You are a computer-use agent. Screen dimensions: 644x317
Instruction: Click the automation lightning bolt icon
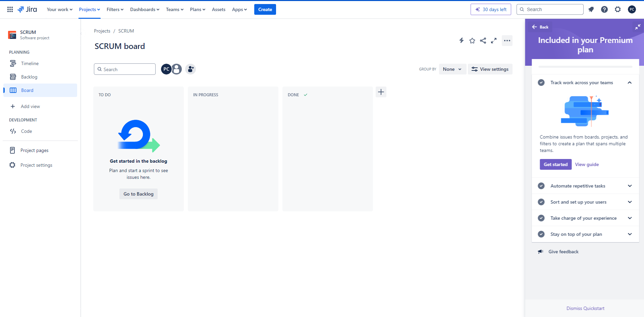[x=462, y=41]
